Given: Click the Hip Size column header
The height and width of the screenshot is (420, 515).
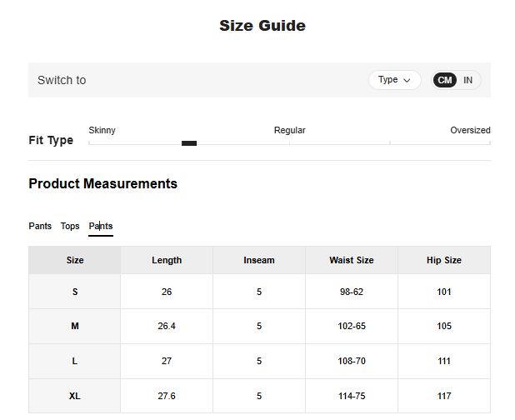Looking at the screenshot, I should pyautogui.click(x=444, y=260).
